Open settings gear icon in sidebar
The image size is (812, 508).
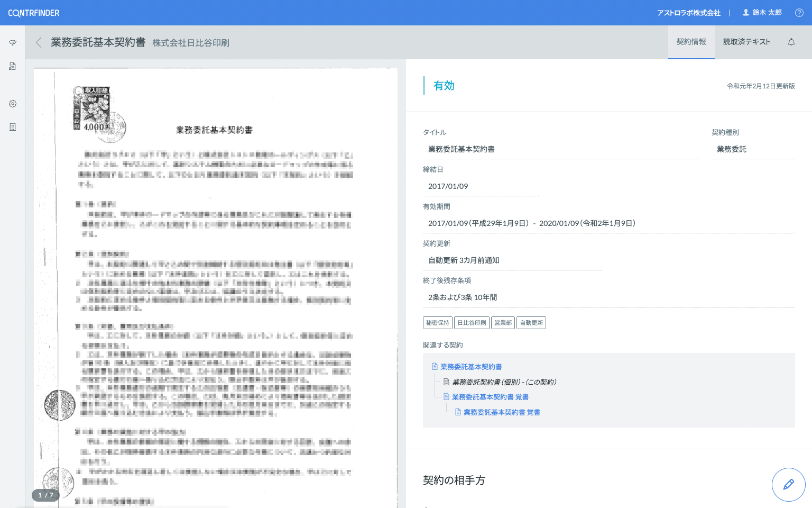click(13, 104)
